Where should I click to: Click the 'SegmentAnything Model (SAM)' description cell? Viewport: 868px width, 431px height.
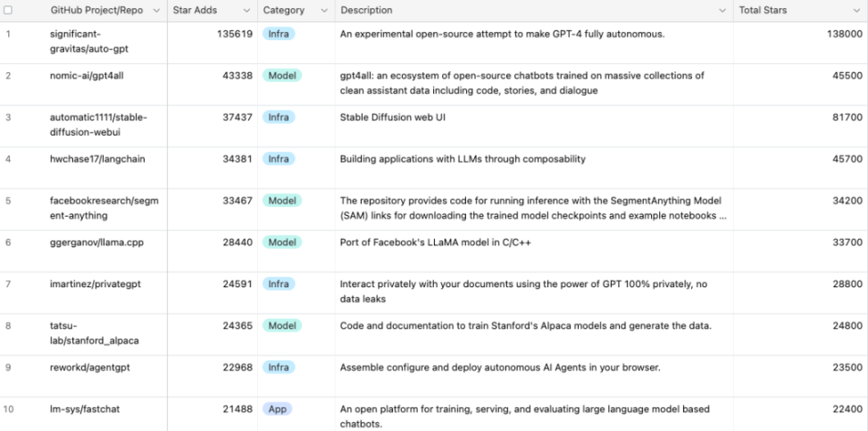[534, 210]
